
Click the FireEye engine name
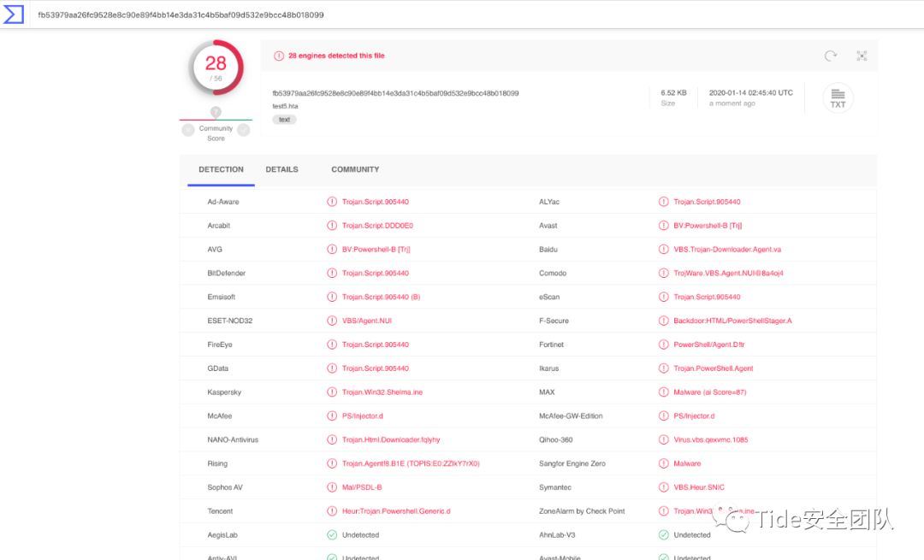[220, 345]
